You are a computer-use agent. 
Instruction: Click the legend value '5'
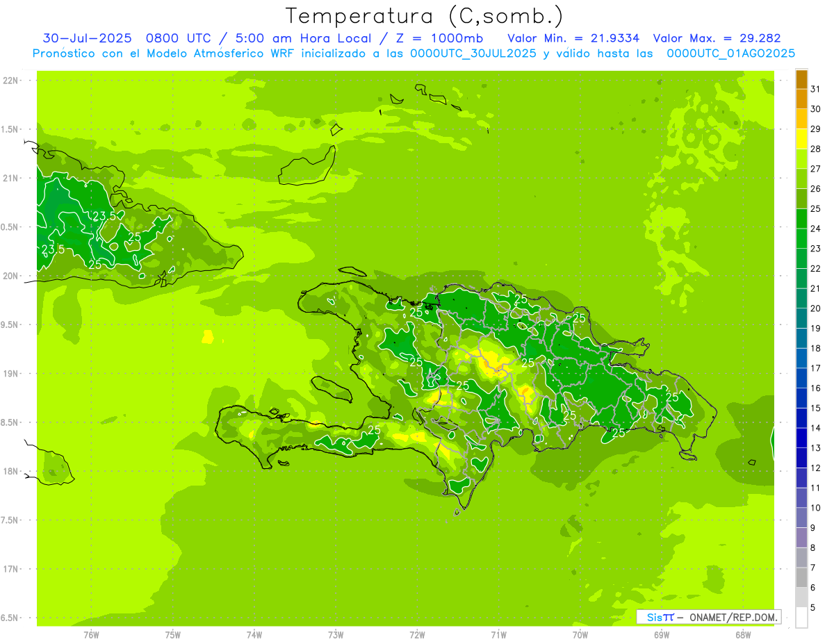coord(812,608)
